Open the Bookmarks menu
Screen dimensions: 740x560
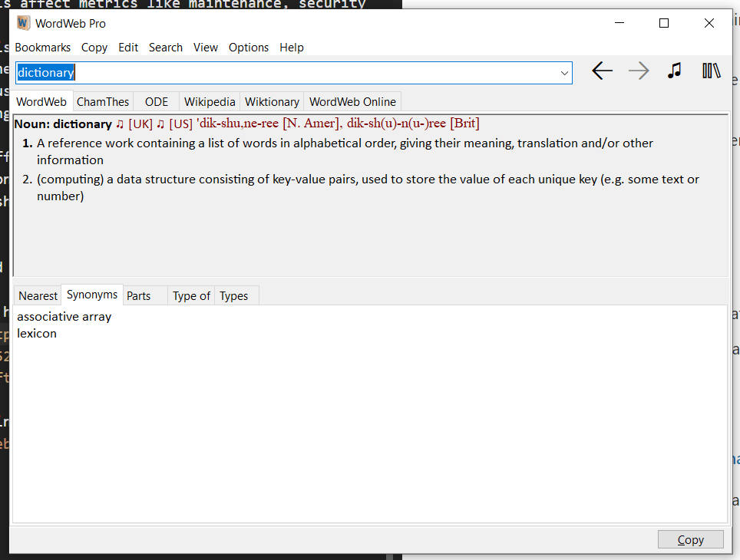(43, 48)
